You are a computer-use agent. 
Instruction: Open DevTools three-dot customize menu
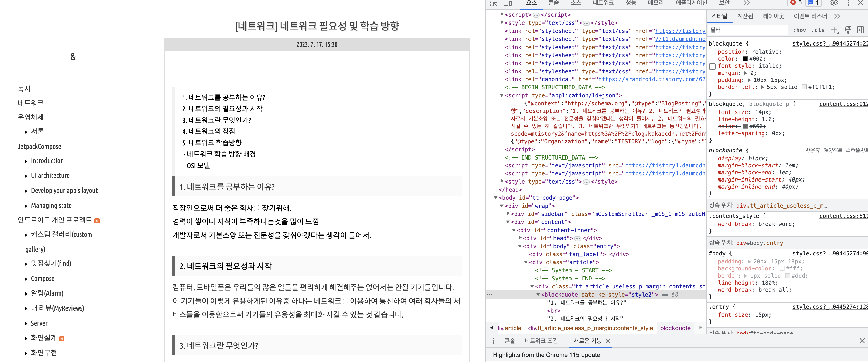click(x=848, y=3)
